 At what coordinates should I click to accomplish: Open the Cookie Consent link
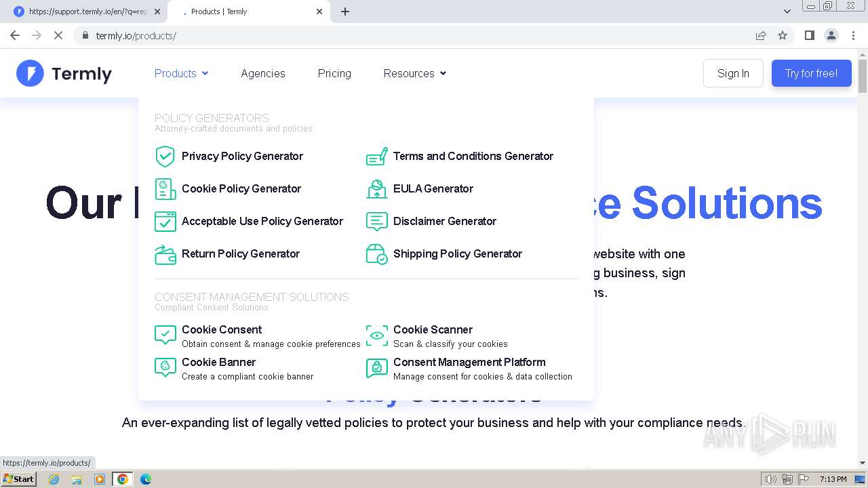(x=222, y=329)
